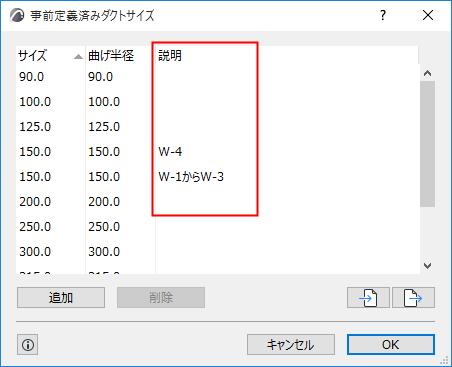Click the export duct sizes icon button

click(x=413, y=297)
